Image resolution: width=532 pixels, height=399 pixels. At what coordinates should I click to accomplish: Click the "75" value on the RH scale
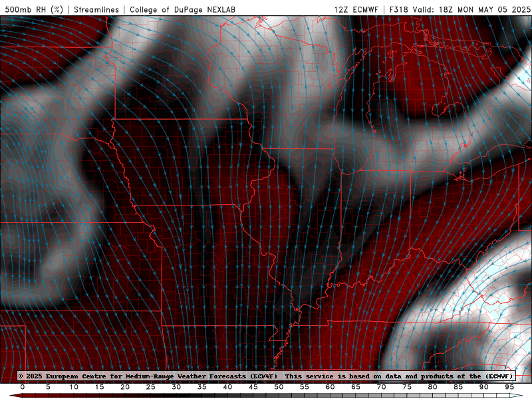(407, 387)
